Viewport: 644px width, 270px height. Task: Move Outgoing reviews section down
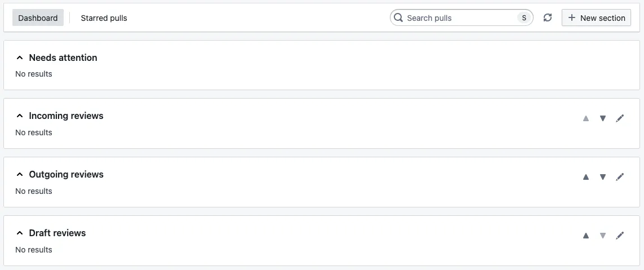pyautogui.click(x=603, y=177)
